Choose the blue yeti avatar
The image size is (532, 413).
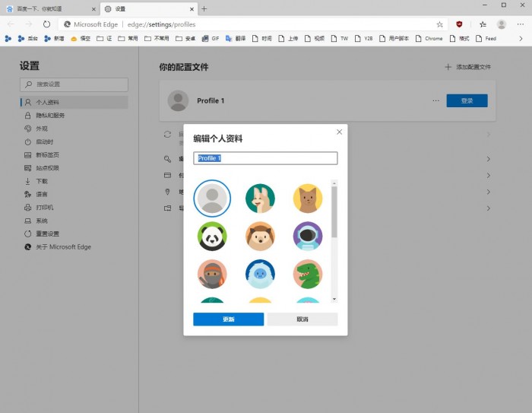click(260, 274)
